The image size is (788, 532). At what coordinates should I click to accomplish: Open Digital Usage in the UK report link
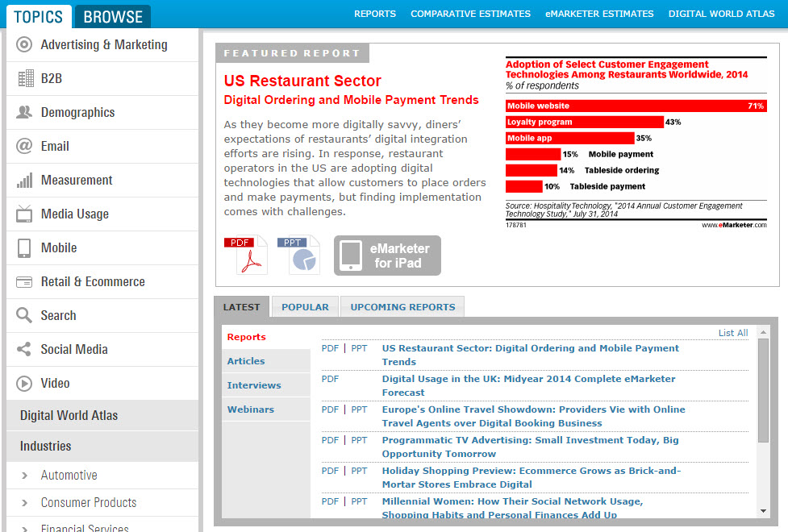528,385
